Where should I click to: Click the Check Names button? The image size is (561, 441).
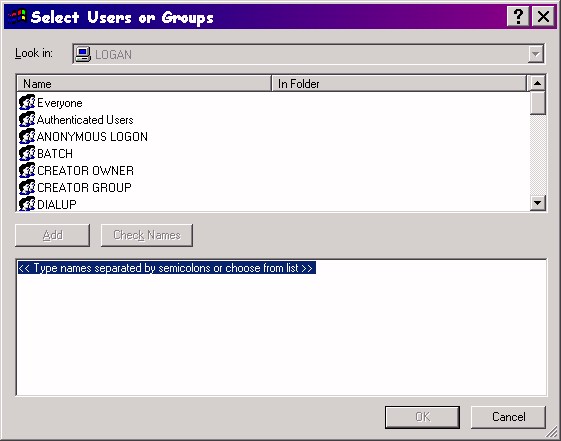pyautogui.click(x=147, y=235)
